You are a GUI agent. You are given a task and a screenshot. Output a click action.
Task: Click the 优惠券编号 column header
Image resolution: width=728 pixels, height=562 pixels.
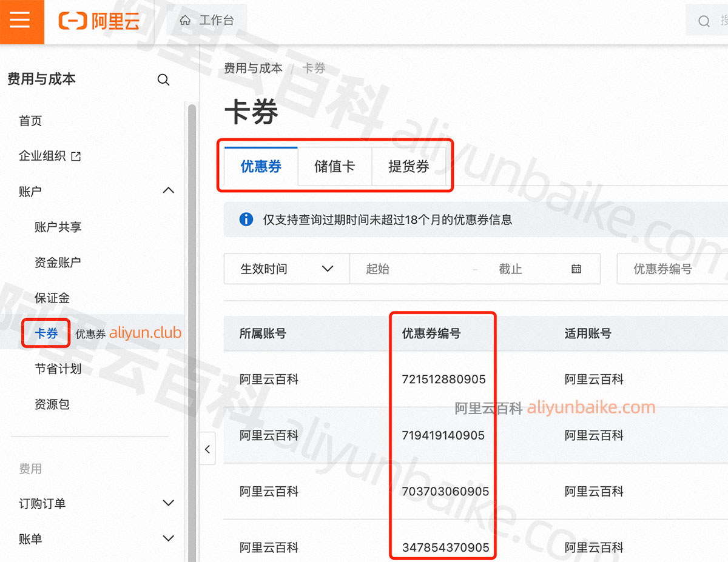[x=431, y=333]
